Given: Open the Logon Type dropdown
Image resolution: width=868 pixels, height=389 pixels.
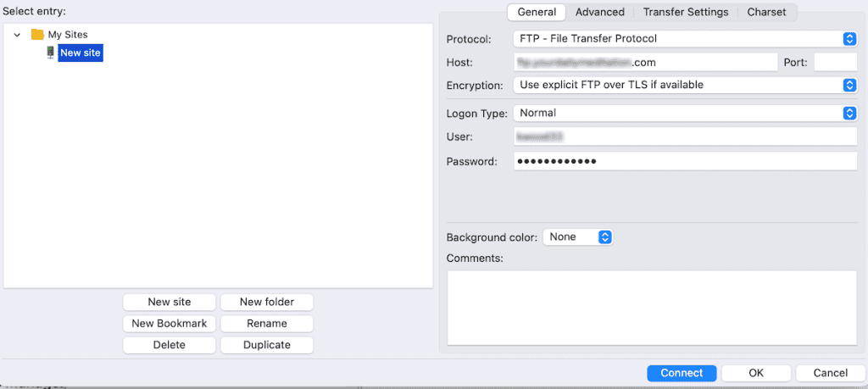Looking at the screenshot, I should click(x=685, y=113).
